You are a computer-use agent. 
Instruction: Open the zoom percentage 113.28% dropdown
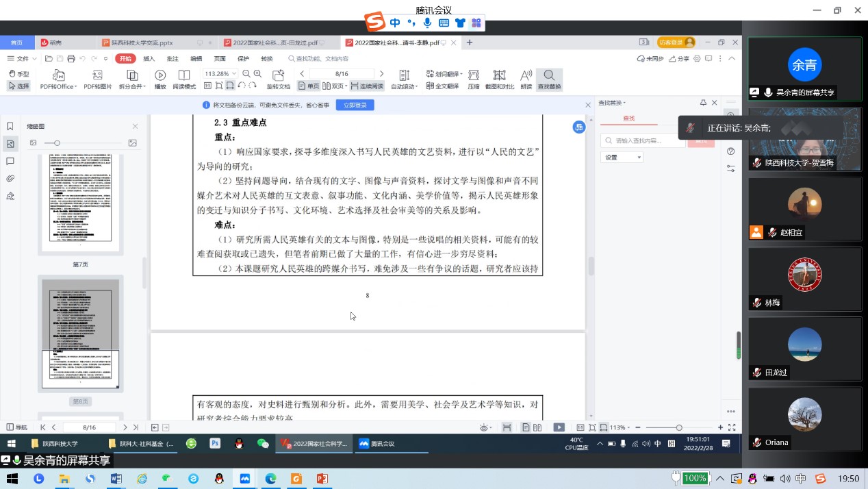[x=220, y=73]
